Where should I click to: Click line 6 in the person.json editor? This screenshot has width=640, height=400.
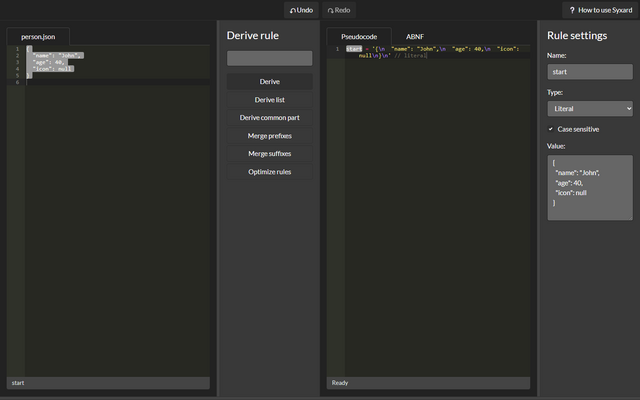pyautogui.click(x=118, y=82)
